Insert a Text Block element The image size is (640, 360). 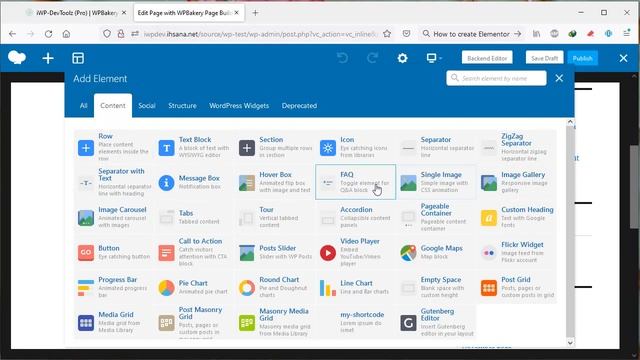pyautogui.click(x=194, y=147)
